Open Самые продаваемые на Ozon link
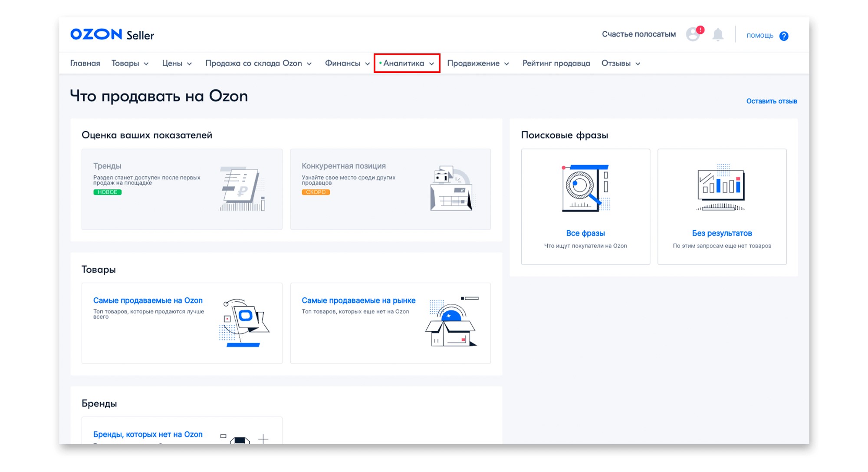 [x=148, y=300]
